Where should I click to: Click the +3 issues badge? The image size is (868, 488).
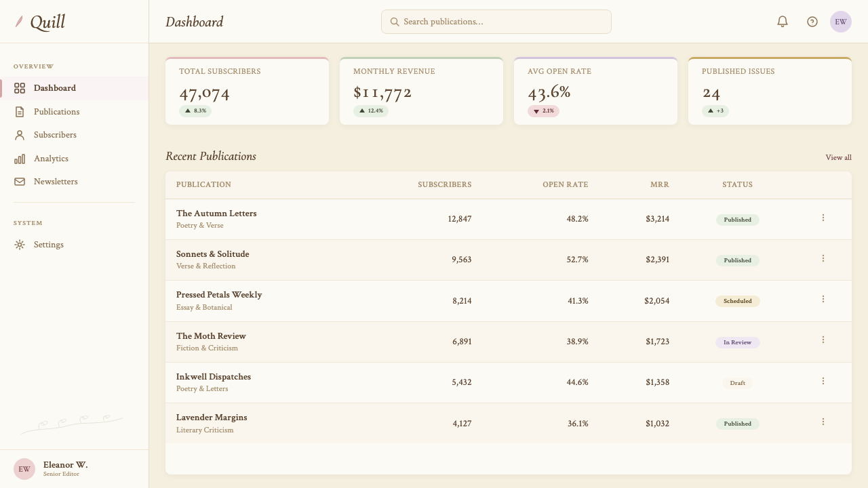coord(715,111)
